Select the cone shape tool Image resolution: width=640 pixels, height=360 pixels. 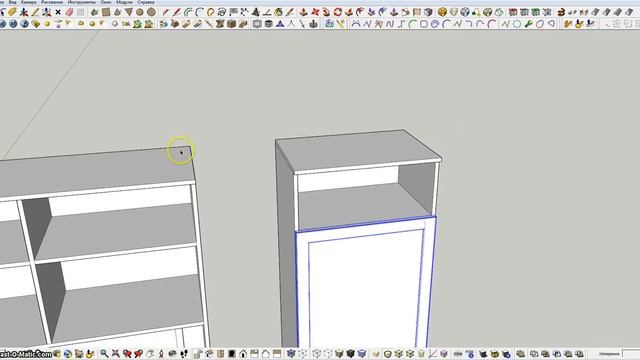117,12
